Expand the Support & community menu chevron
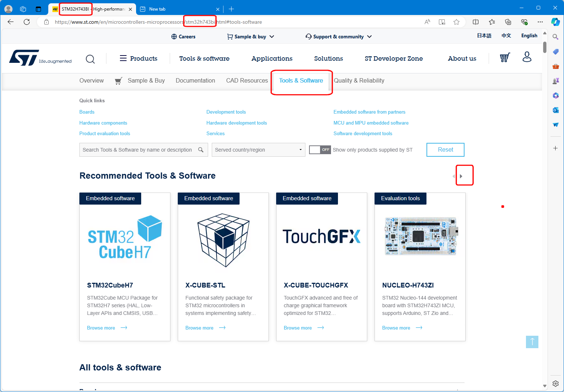Image resolution: width=564 pixels, height=392 pixels. click(x=370, y=36)
